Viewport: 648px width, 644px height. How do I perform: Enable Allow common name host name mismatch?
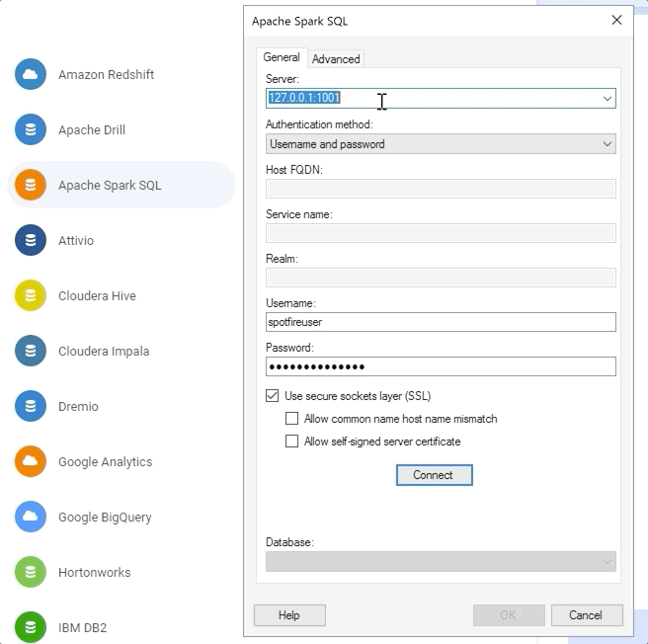point(291,419)
